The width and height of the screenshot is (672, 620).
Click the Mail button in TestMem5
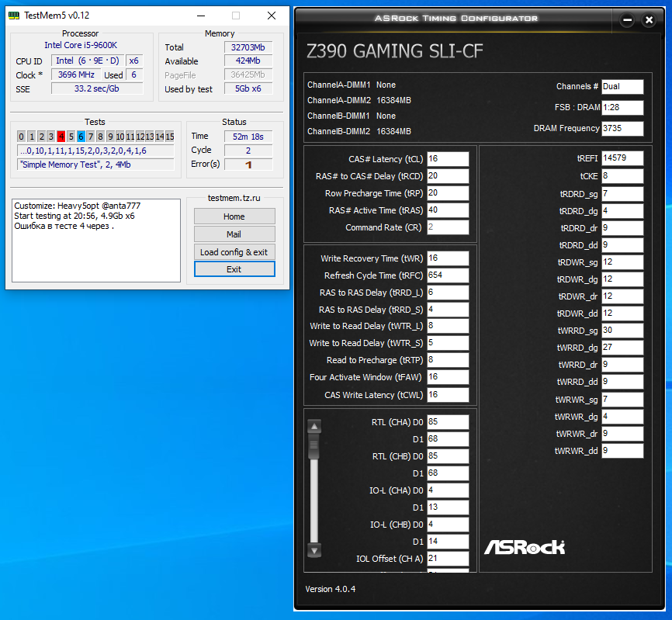[234, 234]
